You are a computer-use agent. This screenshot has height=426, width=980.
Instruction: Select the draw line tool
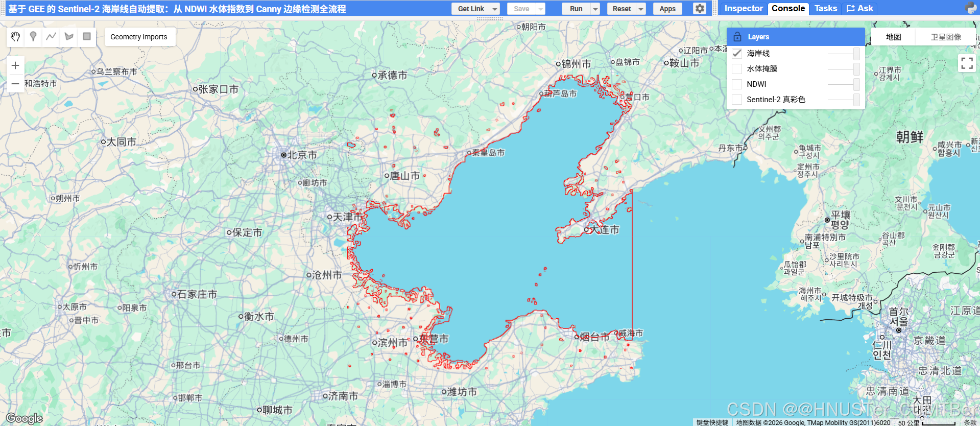point(51,37)
